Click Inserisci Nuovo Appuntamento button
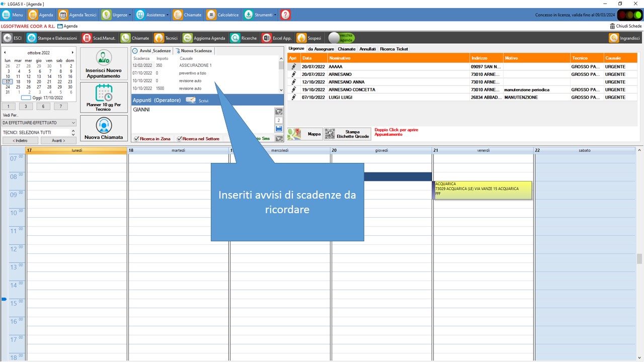 point(104,64)
